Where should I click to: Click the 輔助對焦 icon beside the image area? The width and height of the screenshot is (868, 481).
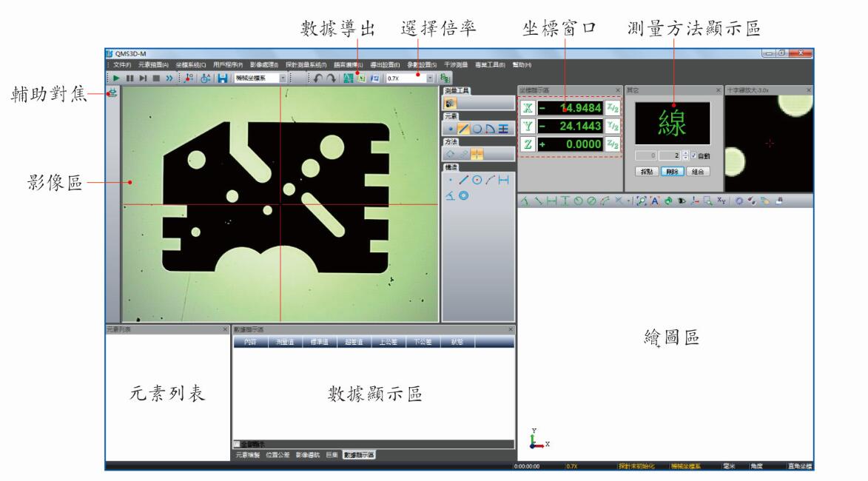(x=111, y=92)
